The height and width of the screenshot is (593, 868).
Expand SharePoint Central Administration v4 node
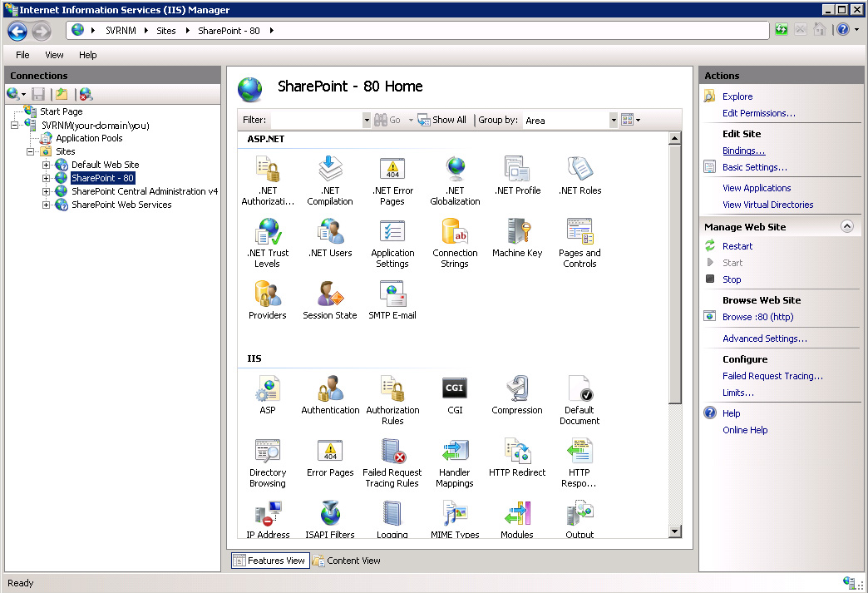coord(47,191)
